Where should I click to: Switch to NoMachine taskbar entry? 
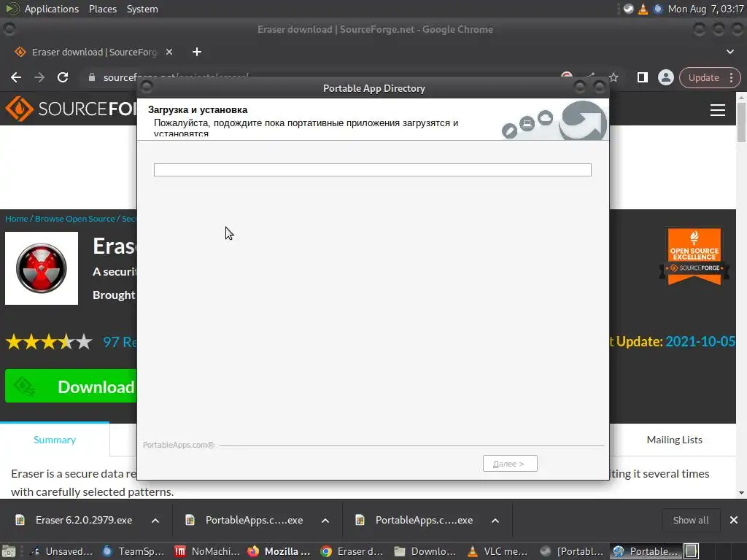pos(208,551)
